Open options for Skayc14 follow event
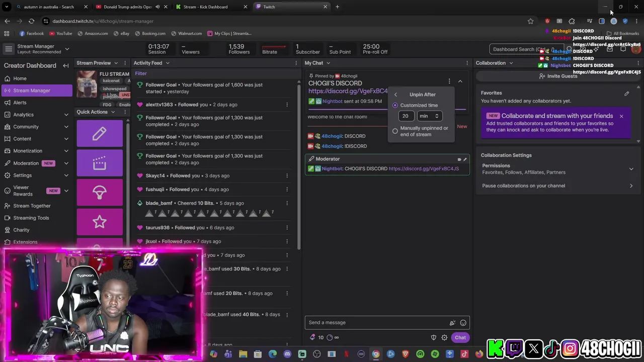 tap(287, 175)
